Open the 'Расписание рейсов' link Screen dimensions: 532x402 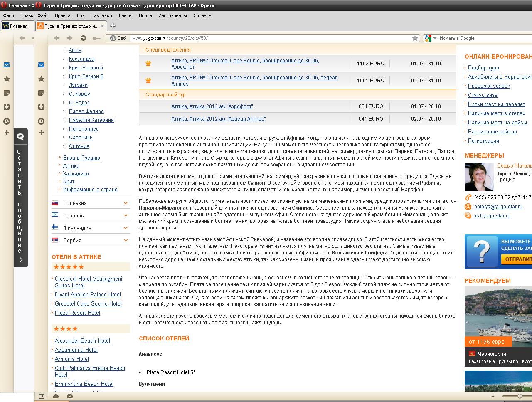[493, 132]
